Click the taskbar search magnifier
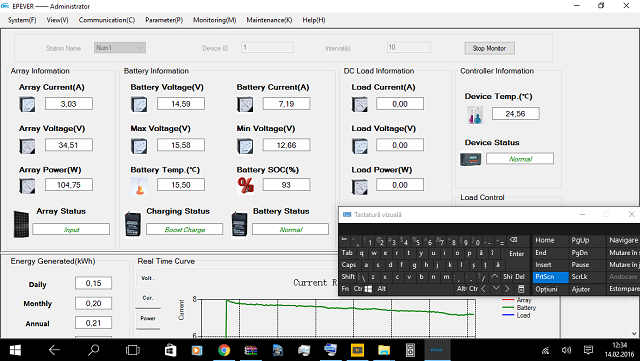 click(94, 350)
